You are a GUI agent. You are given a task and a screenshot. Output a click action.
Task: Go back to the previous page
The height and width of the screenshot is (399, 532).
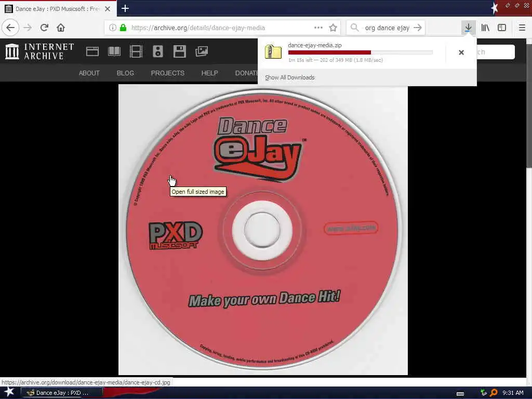click(x=10, y=28)
